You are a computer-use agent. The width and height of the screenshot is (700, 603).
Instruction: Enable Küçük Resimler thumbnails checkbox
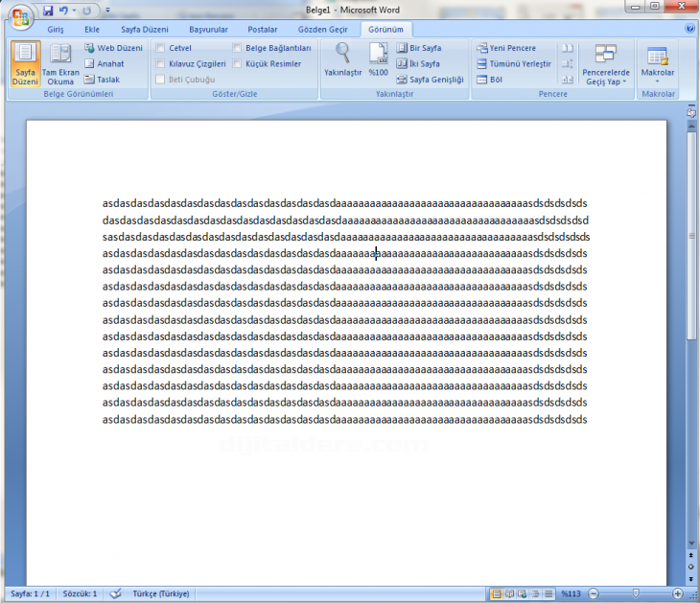[x=237, y=64]
